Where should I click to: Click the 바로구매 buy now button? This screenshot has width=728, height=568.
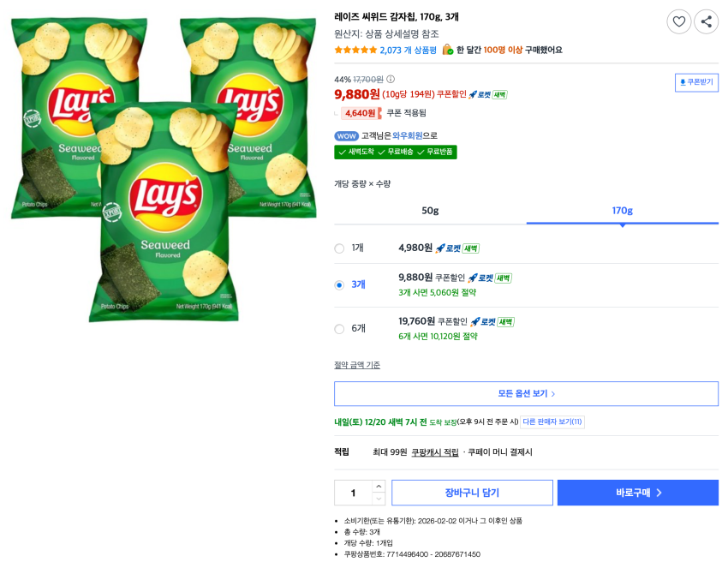[637, 493]
